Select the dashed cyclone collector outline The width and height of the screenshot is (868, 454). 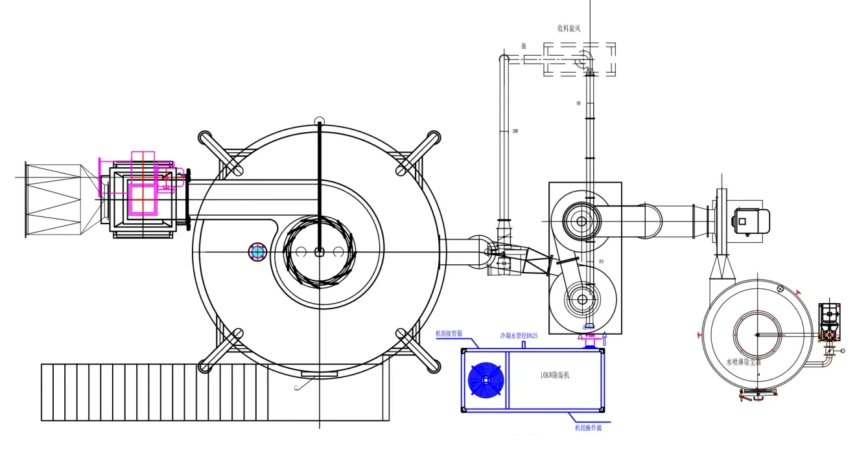coord(579,59)
